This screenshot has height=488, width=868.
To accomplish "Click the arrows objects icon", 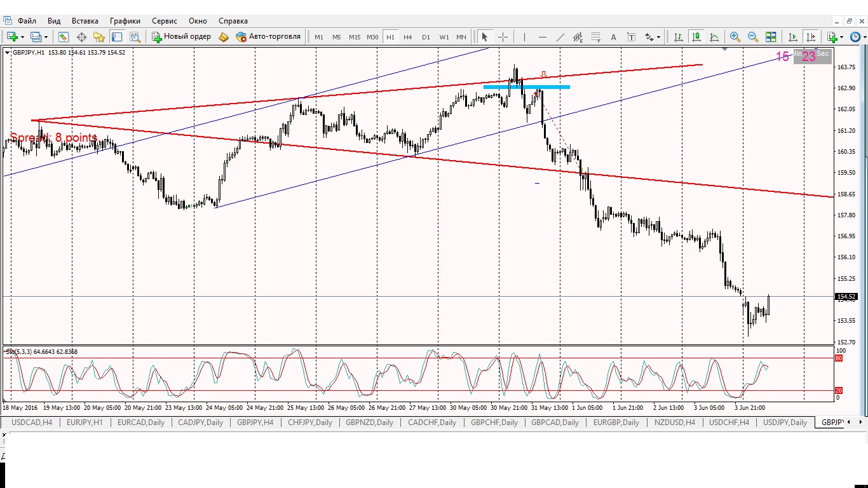I will [x=649, y=37].
